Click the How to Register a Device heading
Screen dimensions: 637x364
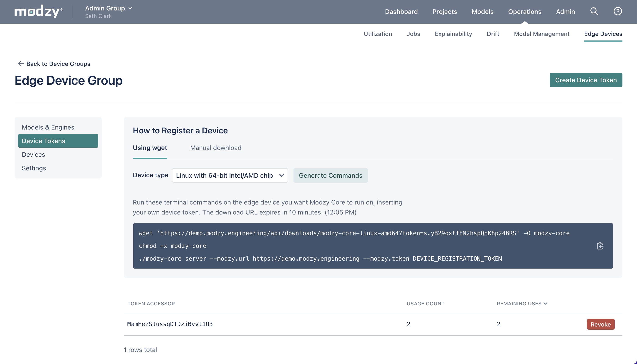pyautogui.click(x=180, y=130)
